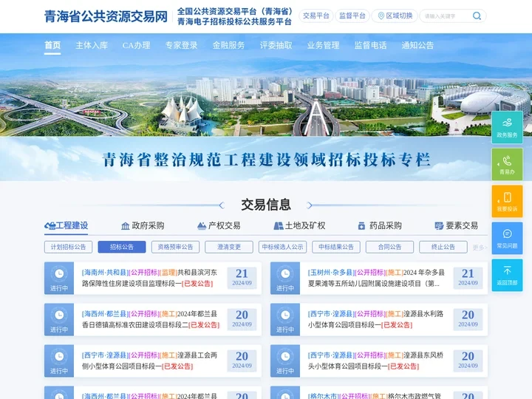Open 常见问题 sidebar icon

(507, 233)
